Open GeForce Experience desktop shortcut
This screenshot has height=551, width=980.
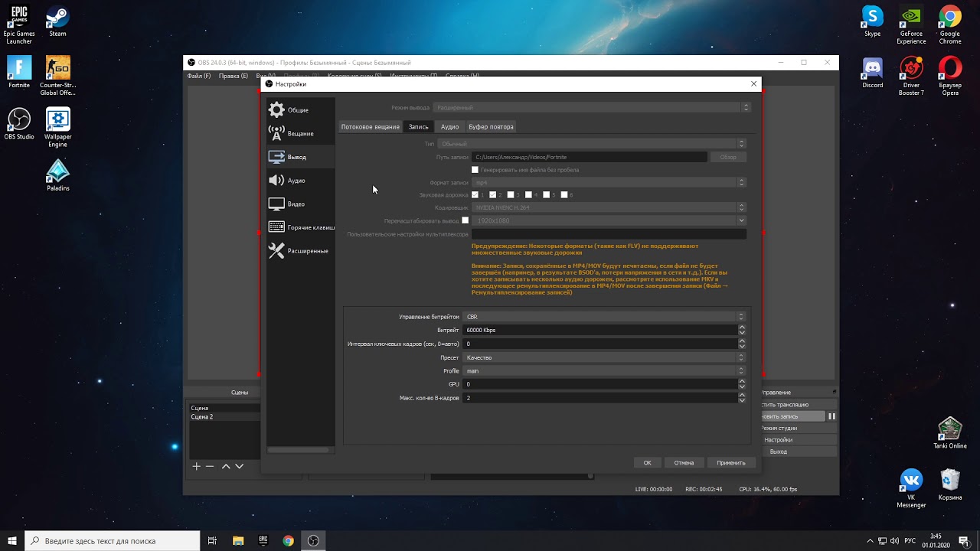911,25
